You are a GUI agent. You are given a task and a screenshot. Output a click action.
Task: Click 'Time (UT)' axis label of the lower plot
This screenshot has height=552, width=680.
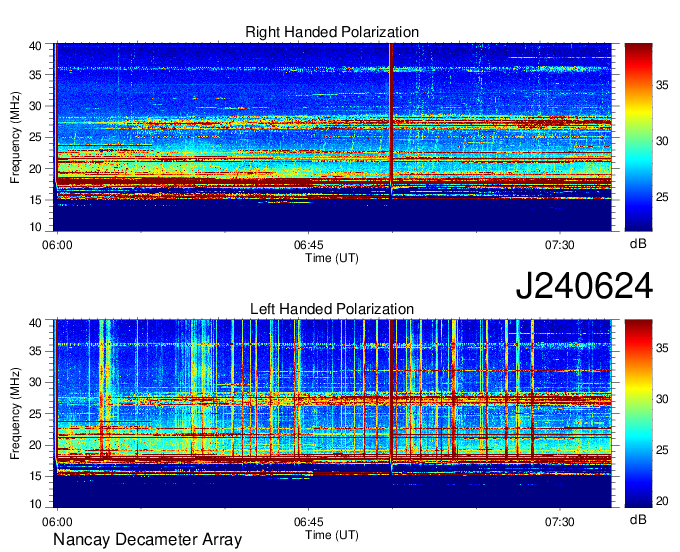(332, 535)
